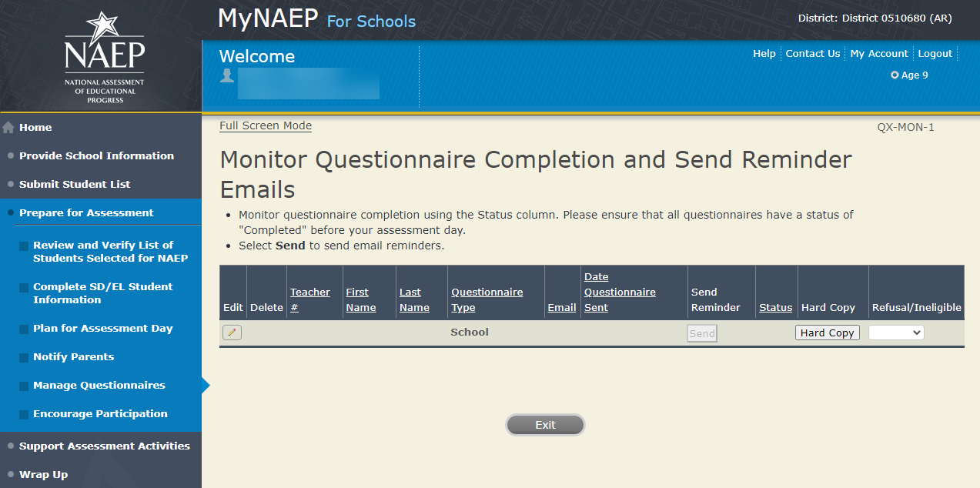Sort table by Status column

click(775, 307)
